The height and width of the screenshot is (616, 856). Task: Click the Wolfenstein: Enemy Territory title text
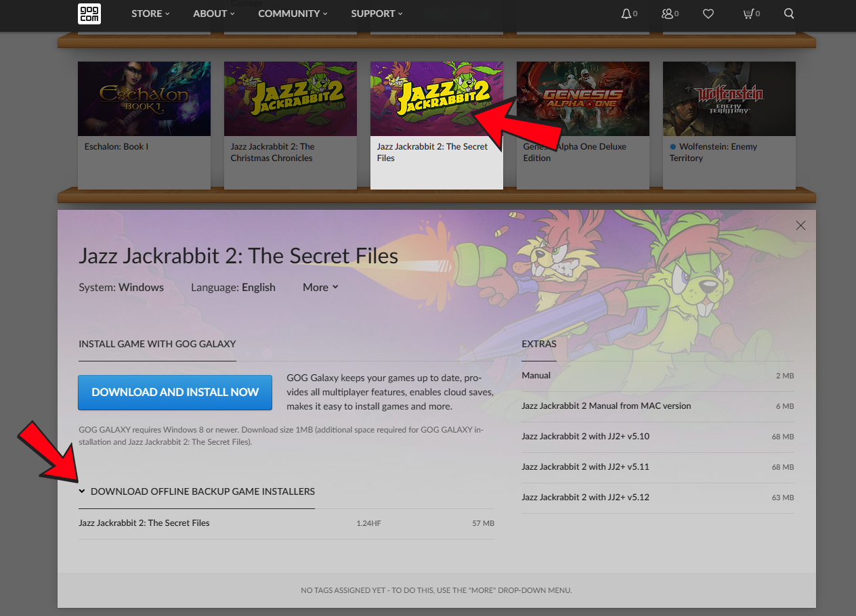pyautogui.click(x=714, y=152)
